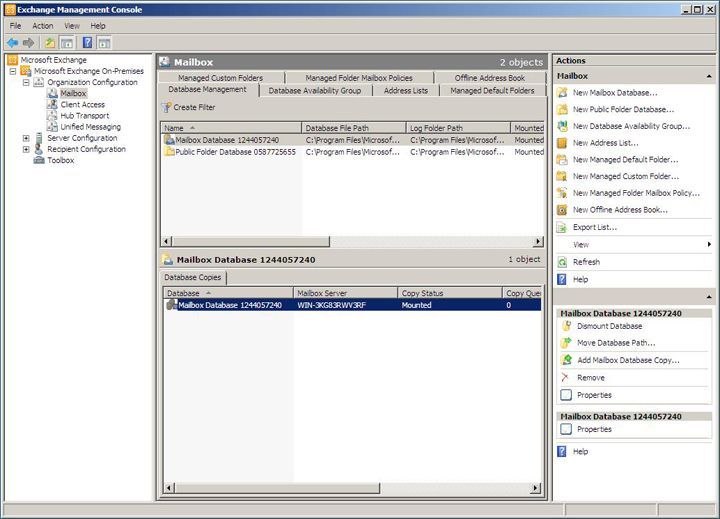Select Client Access in the tree

tap(83, 105)
